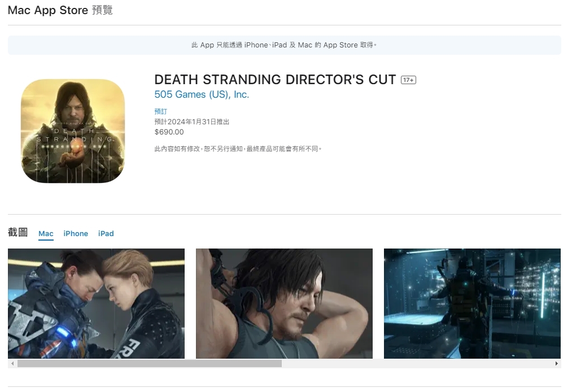Click the 預訂 pre-order label
The width and height of the screenshot is (572, 392).
(160, 112)
